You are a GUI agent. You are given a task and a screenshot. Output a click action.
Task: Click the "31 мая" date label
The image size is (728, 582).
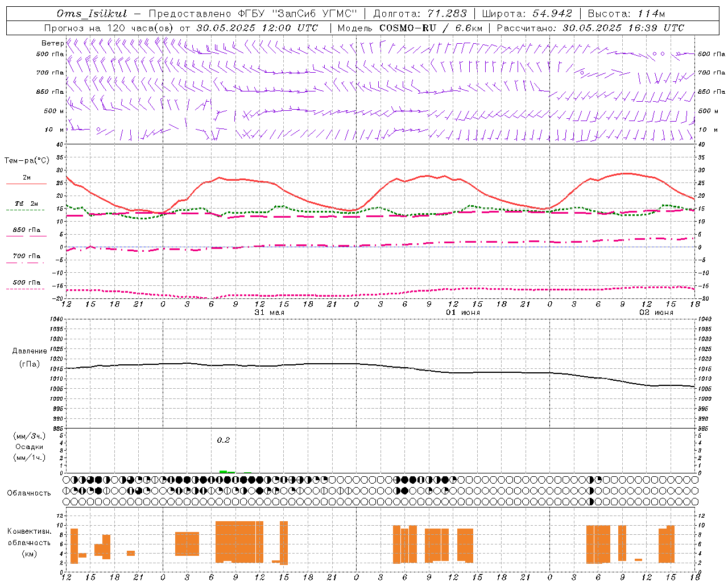point(270,313)
